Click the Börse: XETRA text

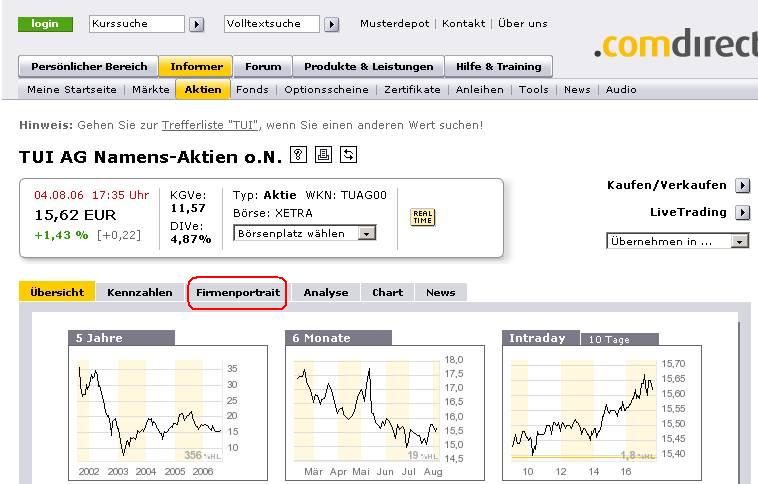pyautogui.click(x=273, y=213)
